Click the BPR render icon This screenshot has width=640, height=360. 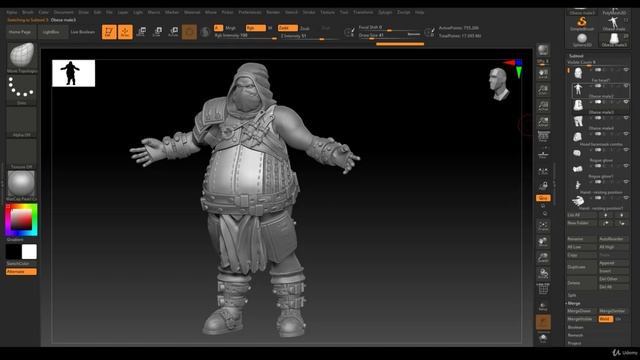click(x=543, y=50)
